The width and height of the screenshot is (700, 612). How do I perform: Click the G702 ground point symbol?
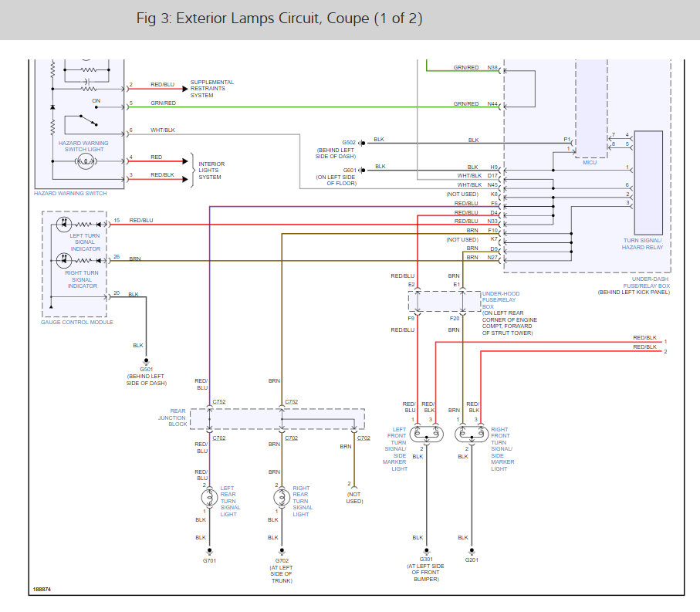pos(282,552)
